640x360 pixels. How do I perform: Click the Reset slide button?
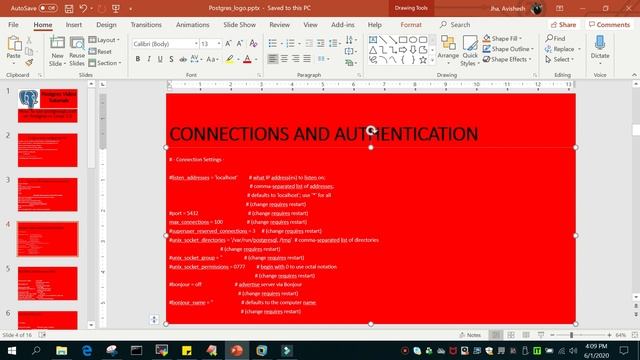pyautogui.click(x=100, y=51)
